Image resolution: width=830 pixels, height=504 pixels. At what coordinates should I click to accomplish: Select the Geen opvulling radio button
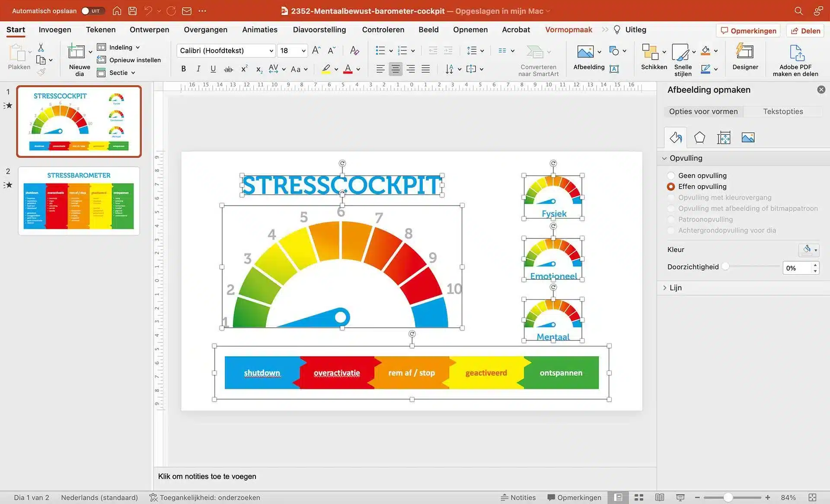point(671,175)
